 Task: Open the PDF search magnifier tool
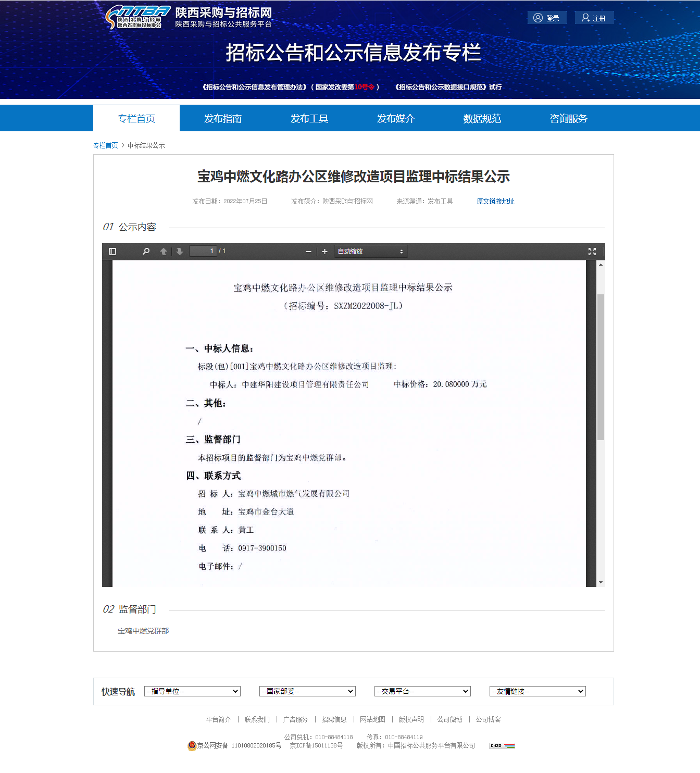click(x=146, y=252)
